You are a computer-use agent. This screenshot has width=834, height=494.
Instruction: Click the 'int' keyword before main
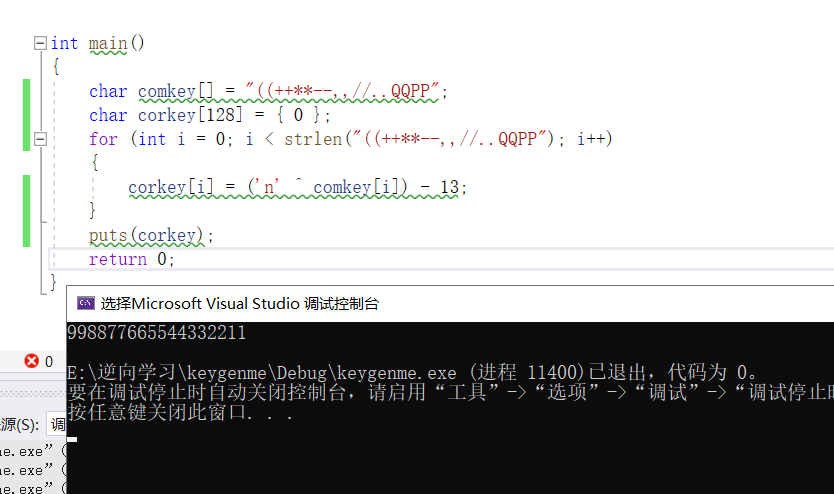point(64,44)
